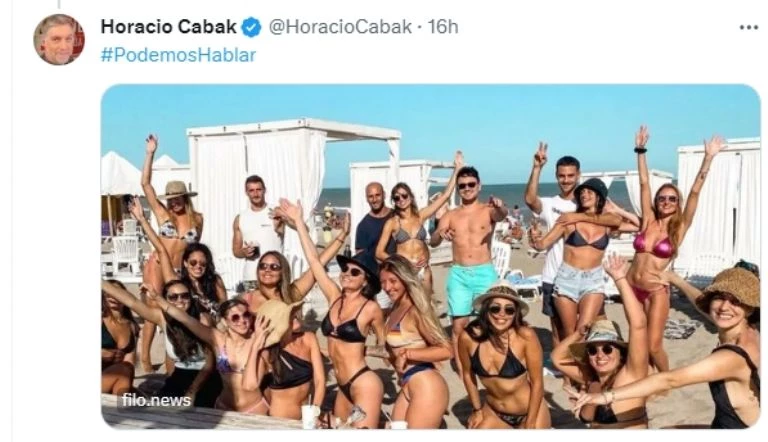Open the @HoracioCabak handle link
The height and width of the screenshot is (442, 768).
[x=340, y=27]
